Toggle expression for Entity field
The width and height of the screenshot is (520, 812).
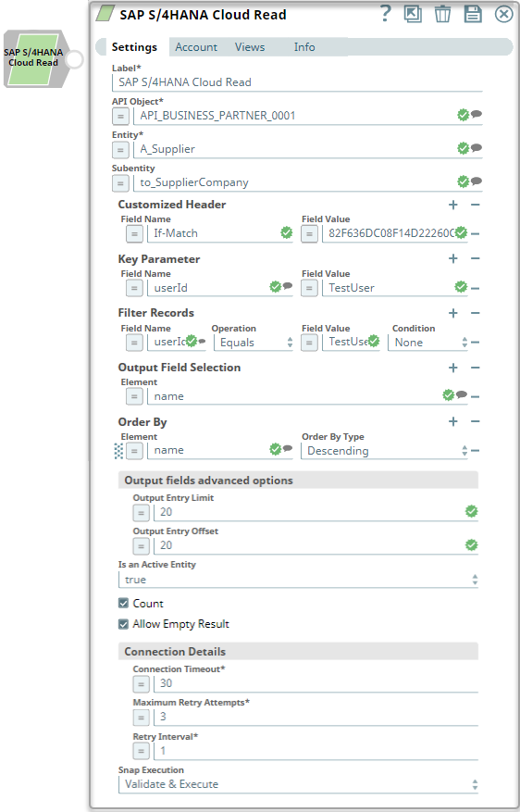click(x=120, y=150)
